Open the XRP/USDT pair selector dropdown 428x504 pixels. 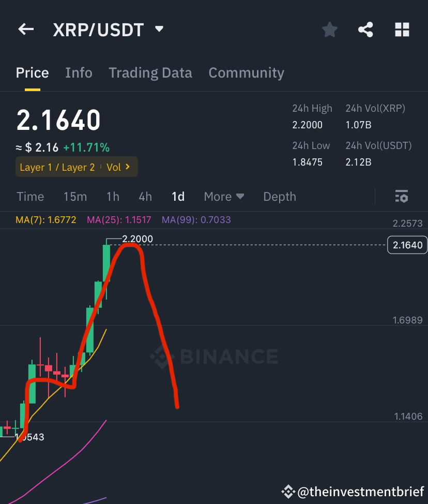click(159, 29)
